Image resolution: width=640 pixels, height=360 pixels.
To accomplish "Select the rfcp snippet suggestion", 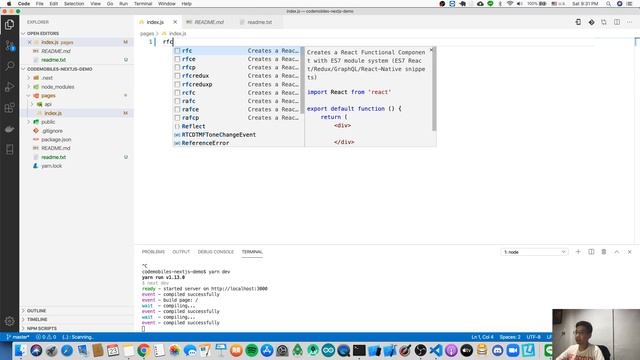I will 238,67.
